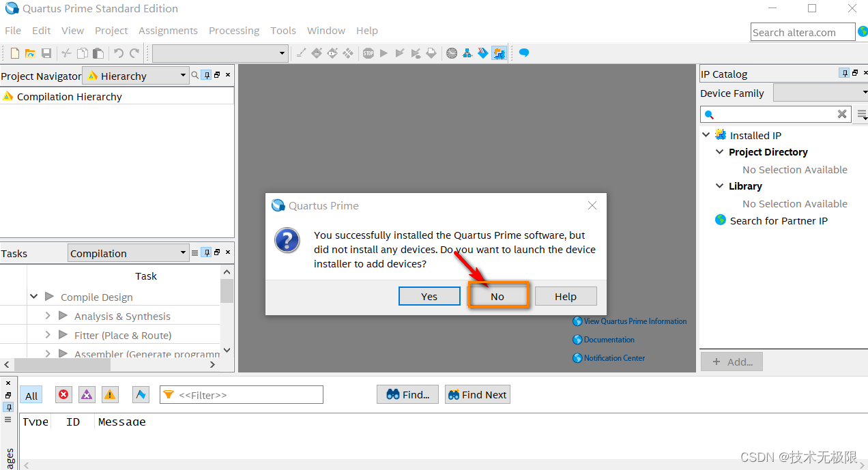This screenshot has height=470, width=868.
Task: Open the empty toolbar project dropdown
Action: (x=220, y=53)
